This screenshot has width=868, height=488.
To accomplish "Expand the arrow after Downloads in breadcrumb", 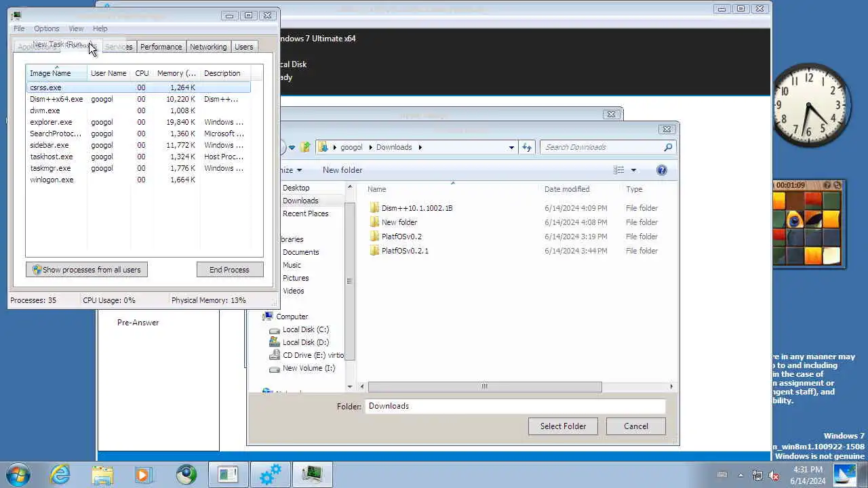I will [x=420, y=147].
